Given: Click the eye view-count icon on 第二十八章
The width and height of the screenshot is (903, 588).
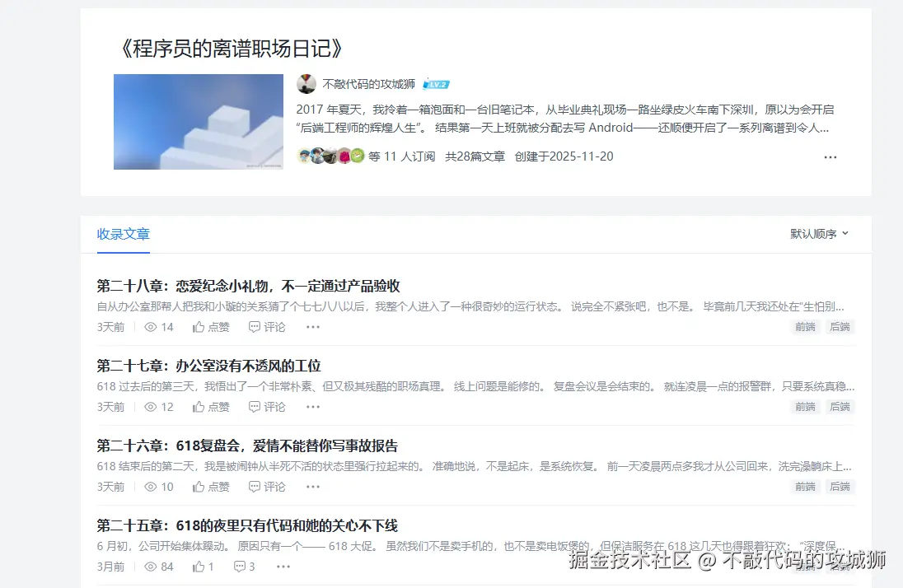Looking at the screenshot, I should click(x=151, y=326).
